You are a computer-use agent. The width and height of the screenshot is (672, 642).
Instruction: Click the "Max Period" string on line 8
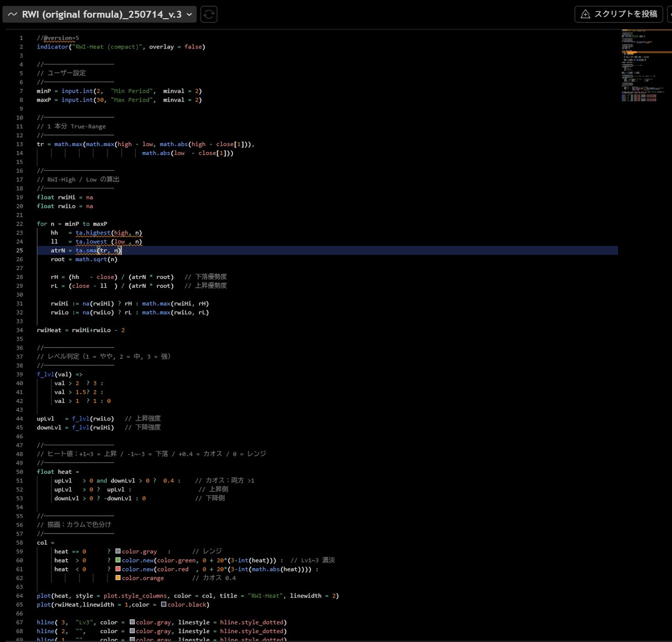pyautogui.click(x=133, y=100)
